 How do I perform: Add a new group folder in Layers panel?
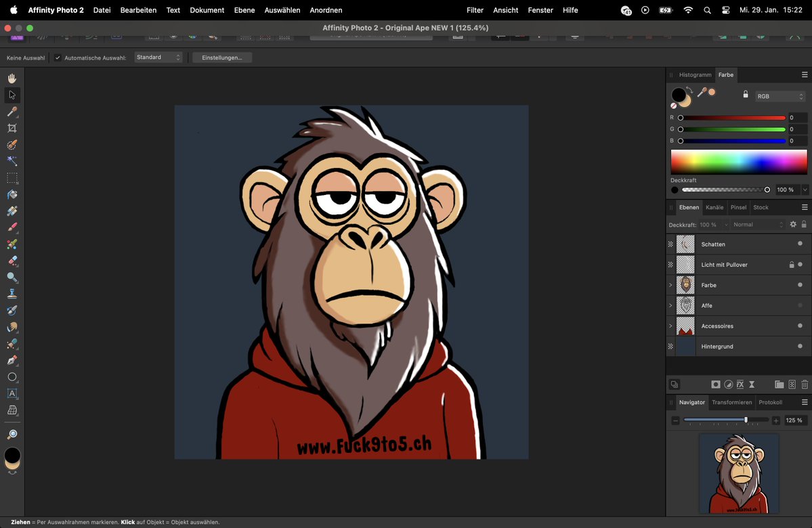(x=779, y=384)
